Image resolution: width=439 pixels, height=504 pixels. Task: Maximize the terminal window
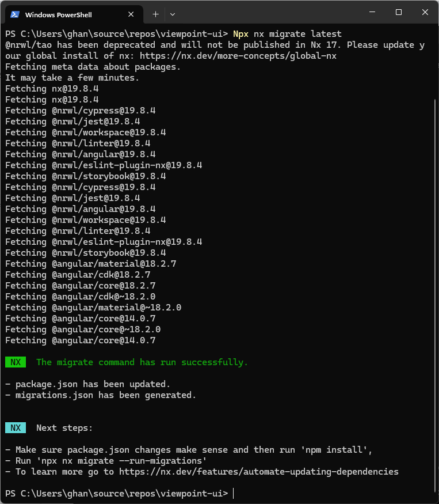point(399,12)
